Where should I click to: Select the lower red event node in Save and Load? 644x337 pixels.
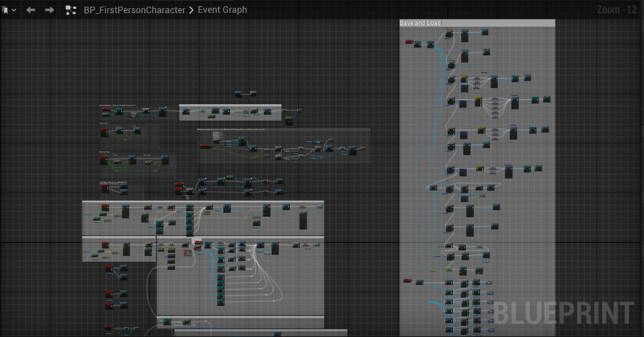407,281
